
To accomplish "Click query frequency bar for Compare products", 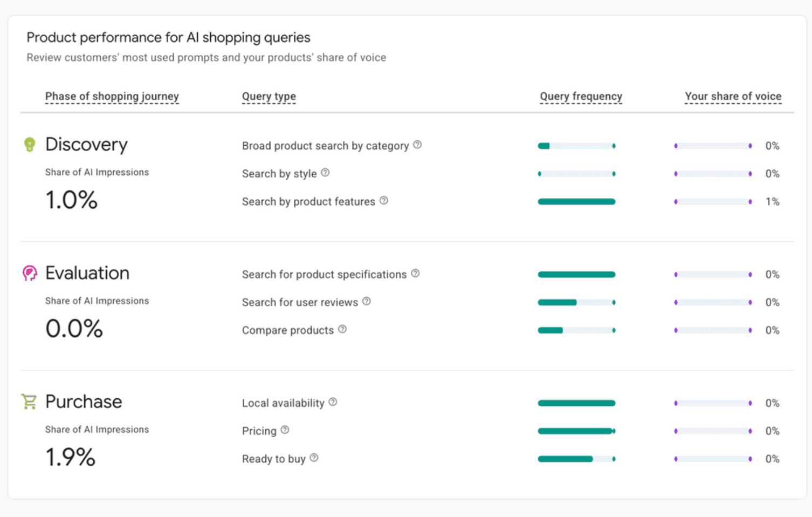I will point(576,330).
